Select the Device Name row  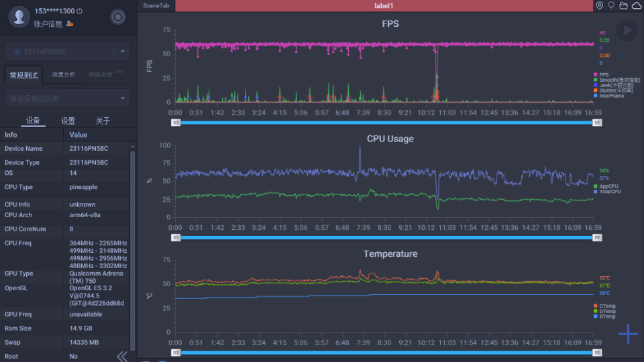pyautogui.click(x=65, y=149)
